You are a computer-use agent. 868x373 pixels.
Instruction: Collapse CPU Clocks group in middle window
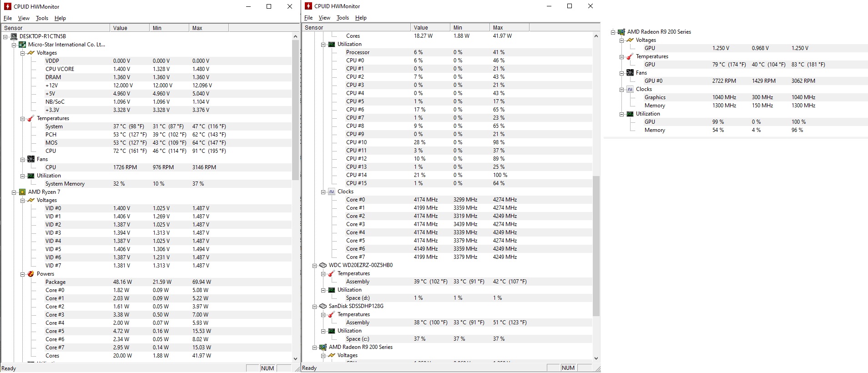coord(323,192)
